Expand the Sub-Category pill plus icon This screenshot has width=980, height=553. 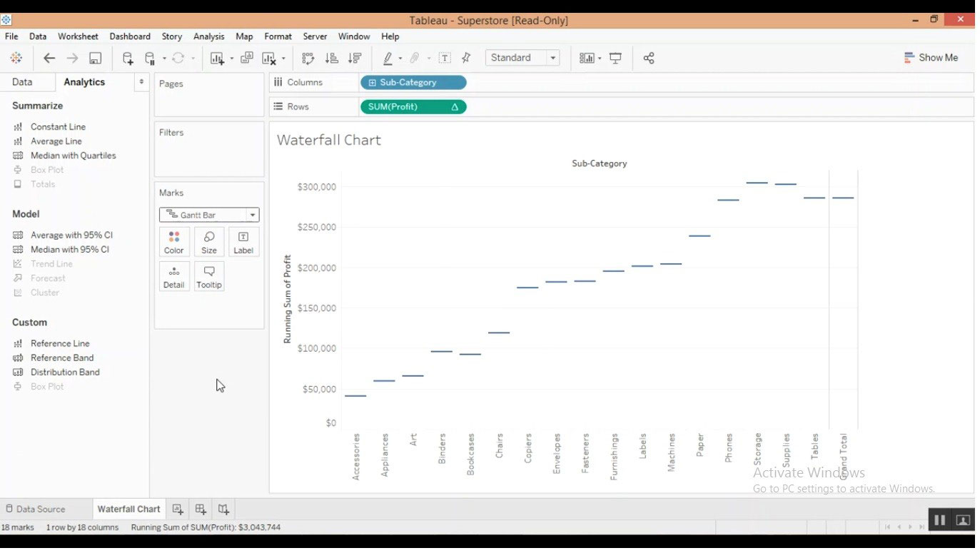372,83
